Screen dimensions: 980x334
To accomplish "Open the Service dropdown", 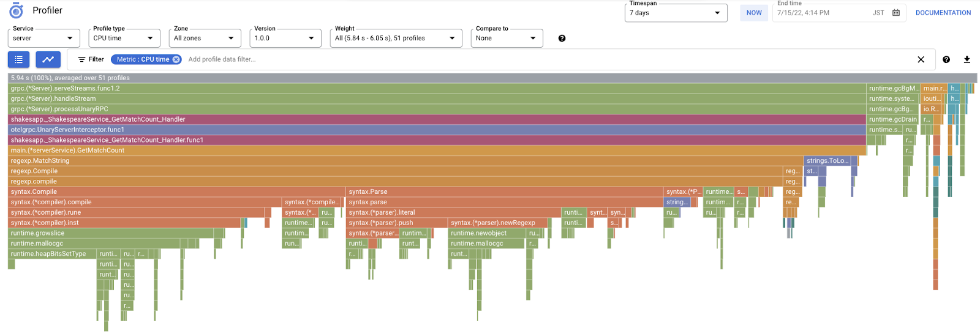I will coord(43,38).
